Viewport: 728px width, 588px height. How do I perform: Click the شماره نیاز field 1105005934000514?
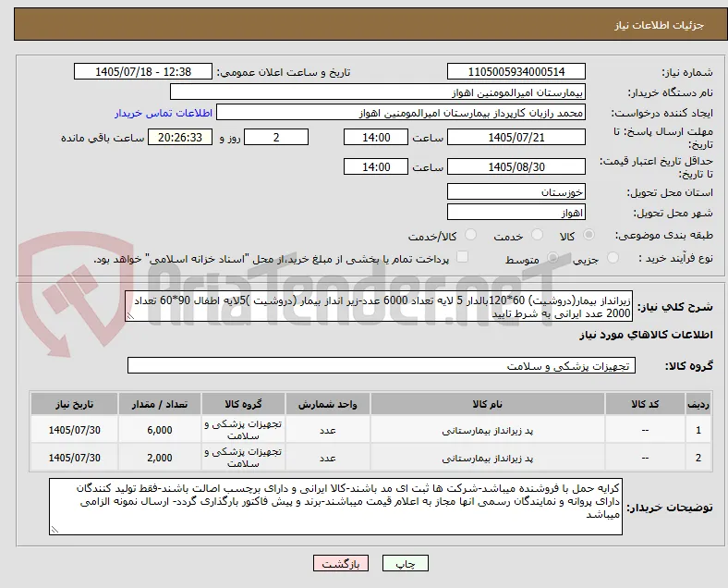coord(516,71)
